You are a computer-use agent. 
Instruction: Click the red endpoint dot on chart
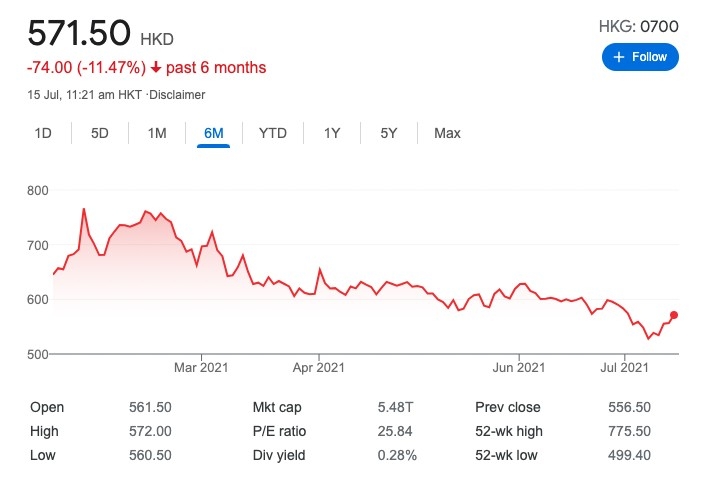click(674, 315)
